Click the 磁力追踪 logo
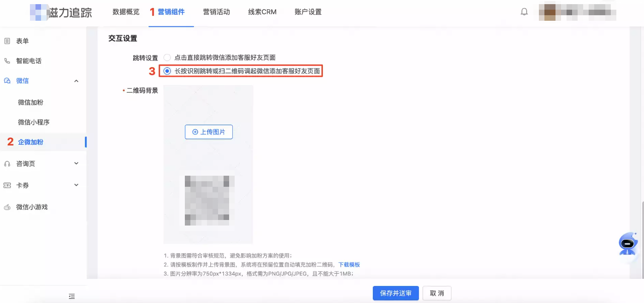Image resolution: width=644 pixels, height=303 pixels. tap(55, 12)
